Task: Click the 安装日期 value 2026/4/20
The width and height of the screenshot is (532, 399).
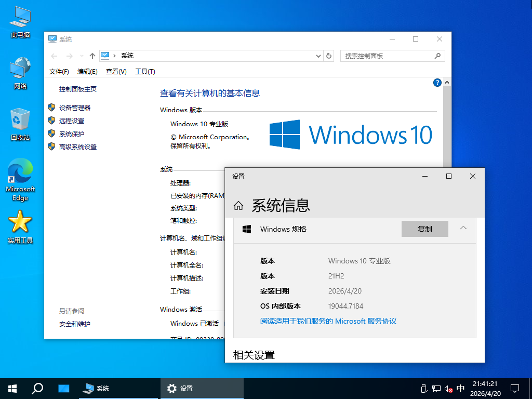Action: point(345,291)
